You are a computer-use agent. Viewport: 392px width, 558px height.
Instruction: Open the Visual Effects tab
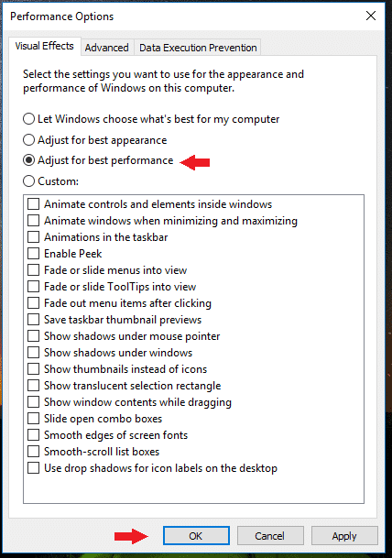(x=45, y=46)
